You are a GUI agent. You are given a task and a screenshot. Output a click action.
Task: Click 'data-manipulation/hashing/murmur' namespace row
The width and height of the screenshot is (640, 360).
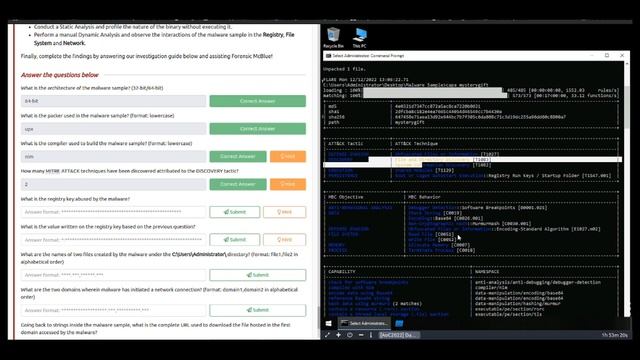[518, 304]
